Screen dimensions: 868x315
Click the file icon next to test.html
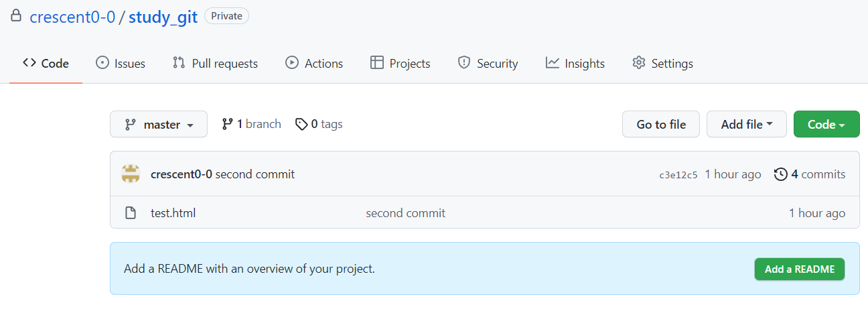click(131, 213)
